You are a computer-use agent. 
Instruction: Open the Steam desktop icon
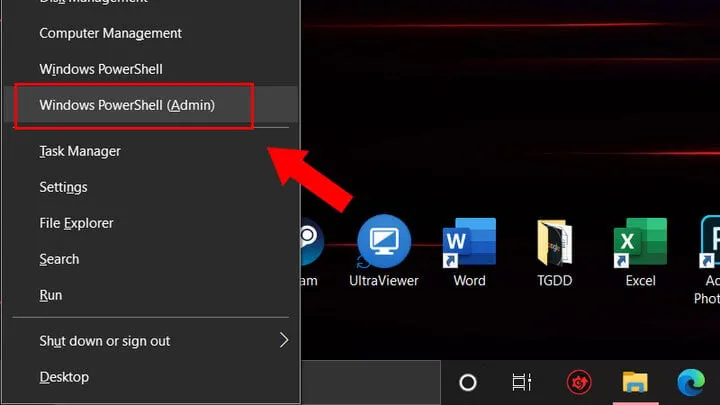point(309,241)
